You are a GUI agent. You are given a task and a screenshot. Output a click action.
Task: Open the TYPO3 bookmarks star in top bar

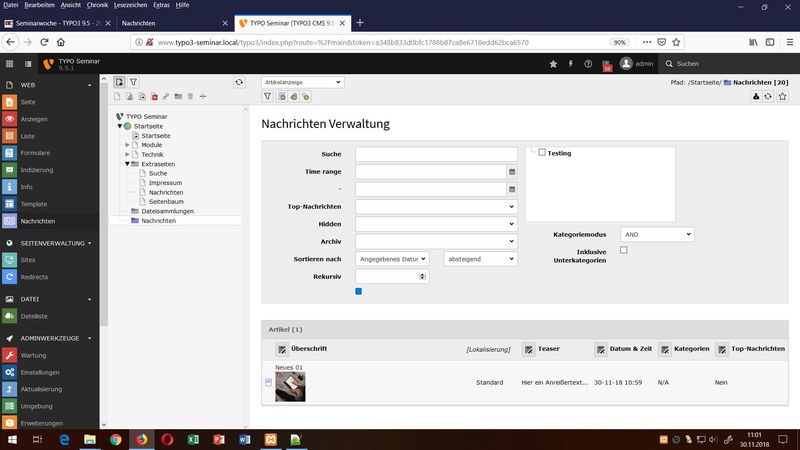553,64
